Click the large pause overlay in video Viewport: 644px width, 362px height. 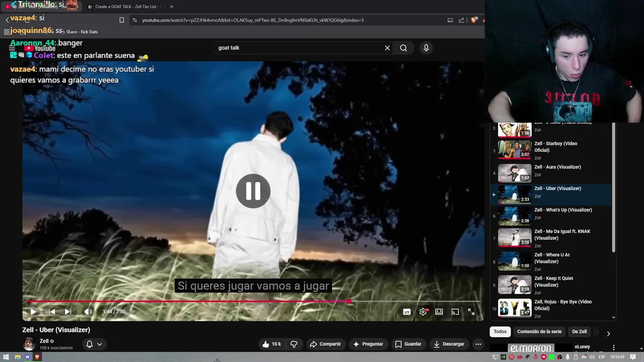tap(253, 191)
